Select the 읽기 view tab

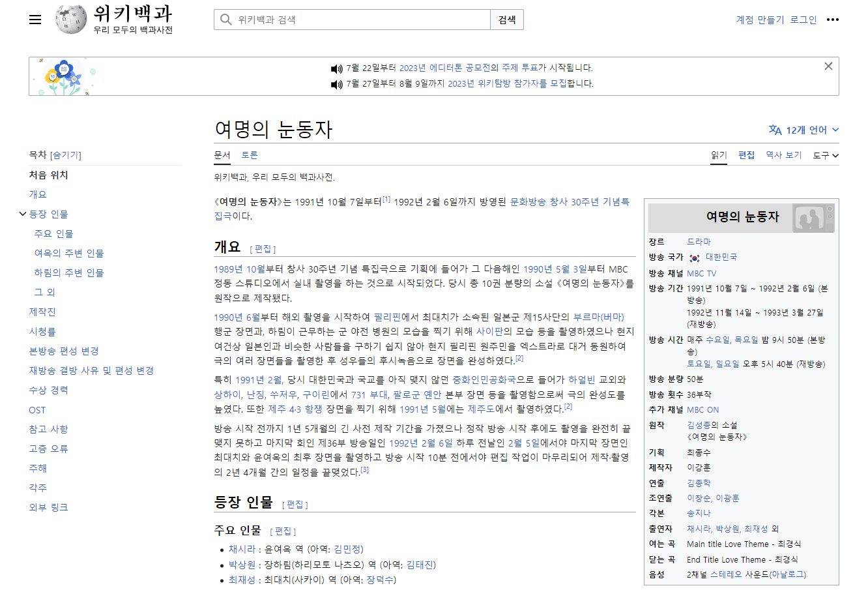(719, 155)
